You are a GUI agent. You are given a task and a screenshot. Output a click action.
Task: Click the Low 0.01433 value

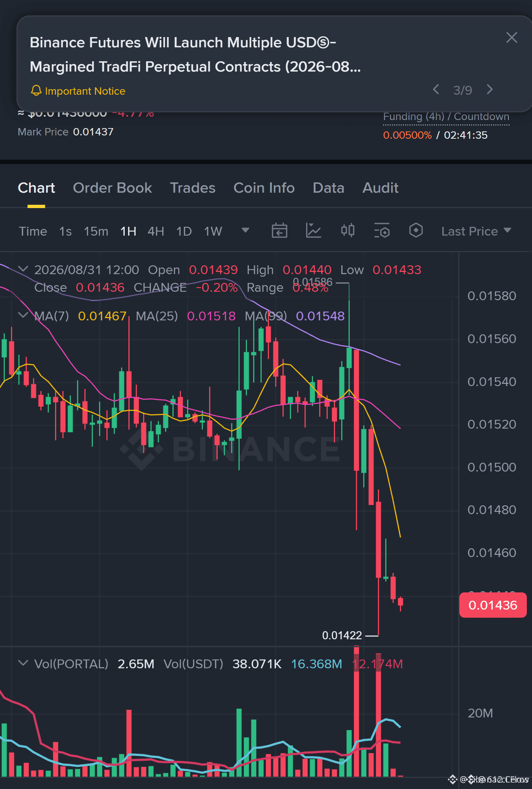coord(397,270)
